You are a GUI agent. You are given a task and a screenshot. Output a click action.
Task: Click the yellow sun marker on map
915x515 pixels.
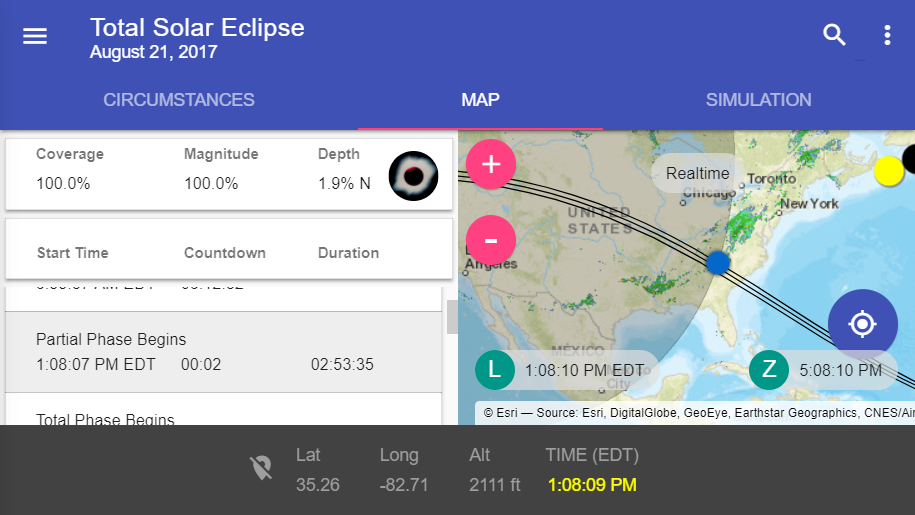tap(888, 171)
